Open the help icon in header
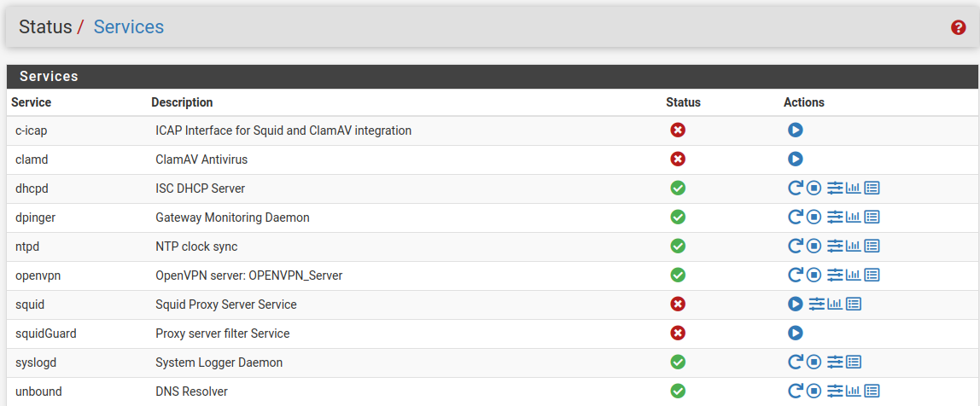980x406 pixels. 958,27
